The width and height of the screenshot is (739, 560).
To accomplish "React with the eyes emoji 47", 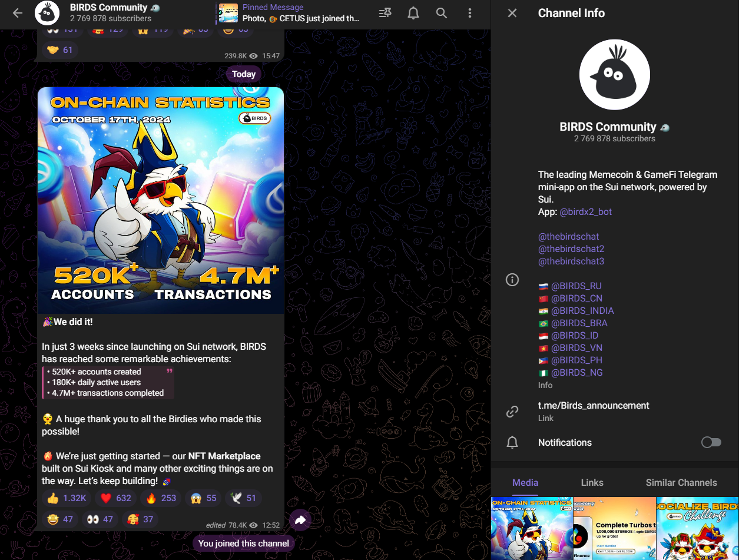I will 100,519.
